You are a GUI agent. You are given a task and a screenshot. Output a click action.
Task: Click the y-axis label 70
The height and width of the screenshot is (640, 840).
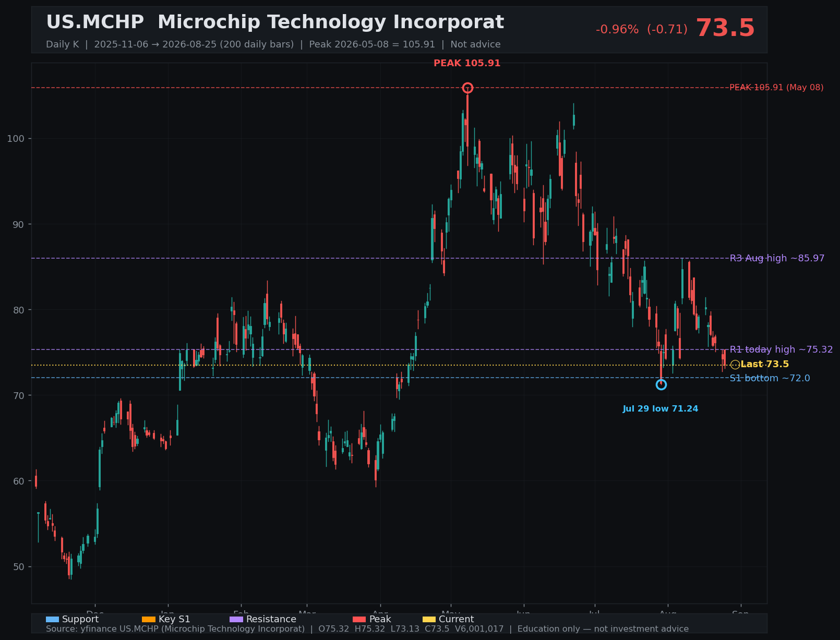pyautogui.click(x=19, y=395)
